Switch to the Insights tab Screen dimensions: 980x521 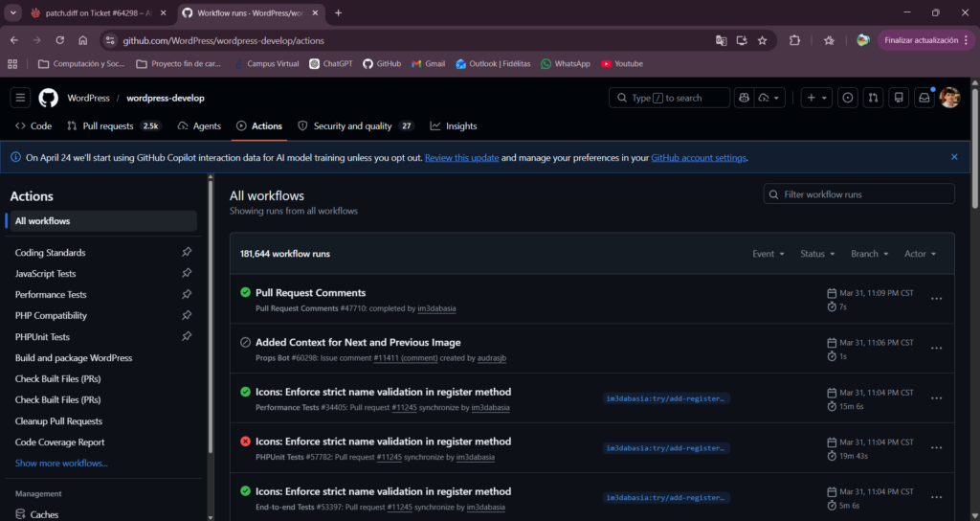click(x=454, y=125)
